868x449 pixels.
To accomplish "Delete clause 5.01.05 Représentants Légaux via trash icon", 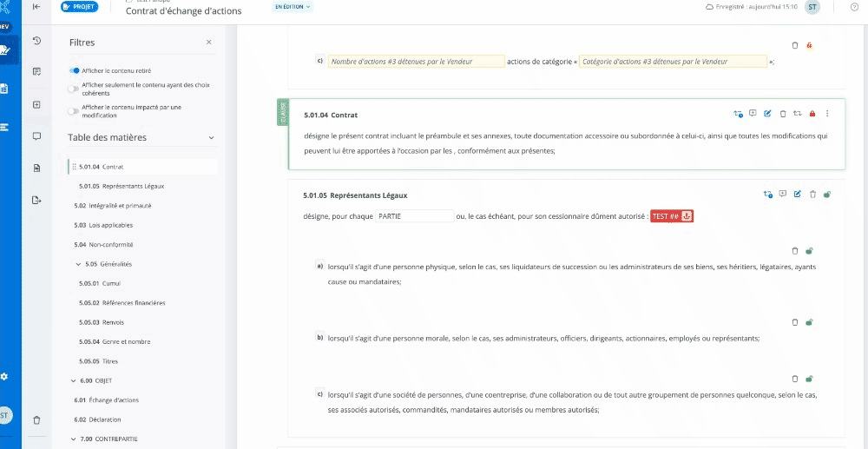I will tap(812, 195).
